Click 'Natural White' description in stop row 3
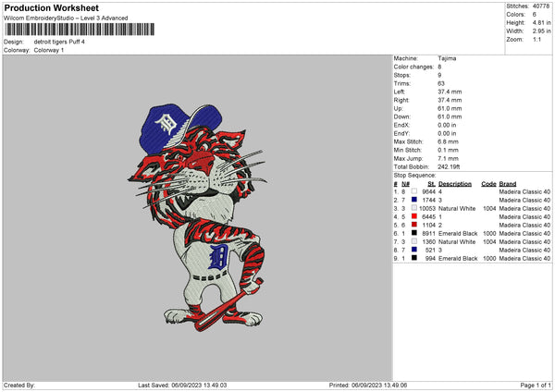The image size is (555, 392). point(457,208)
